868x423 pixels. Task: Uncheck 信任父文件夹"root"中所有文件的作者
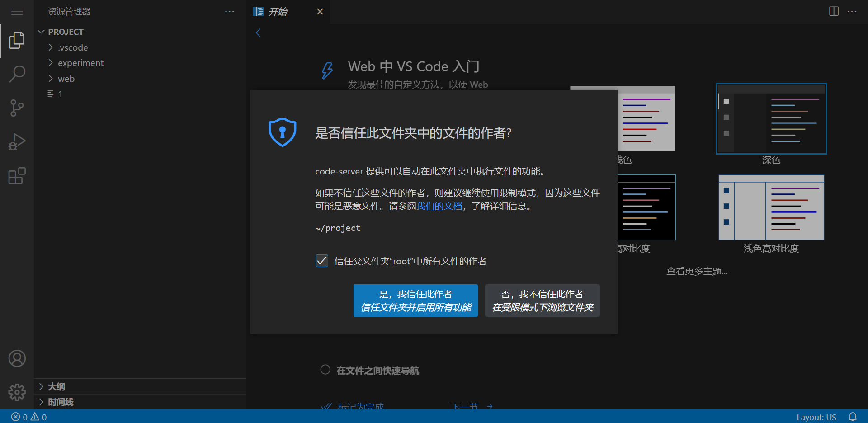321,261
